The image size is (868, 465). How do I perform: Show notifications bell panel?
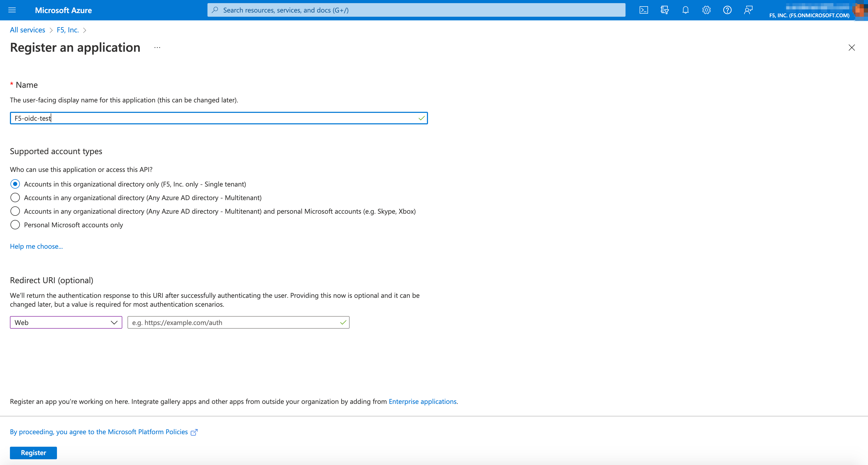tap(685, 10)
